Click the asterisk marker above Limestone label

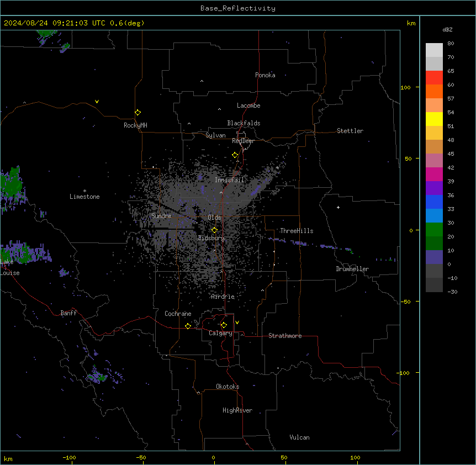coord(84,191)
